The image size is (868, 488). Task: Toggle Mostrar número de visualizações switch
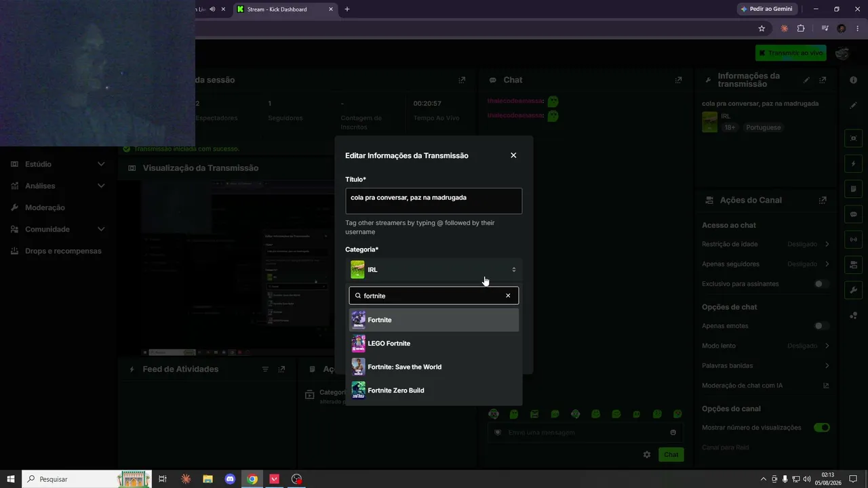pyautogui.click(x=821, y=428)
